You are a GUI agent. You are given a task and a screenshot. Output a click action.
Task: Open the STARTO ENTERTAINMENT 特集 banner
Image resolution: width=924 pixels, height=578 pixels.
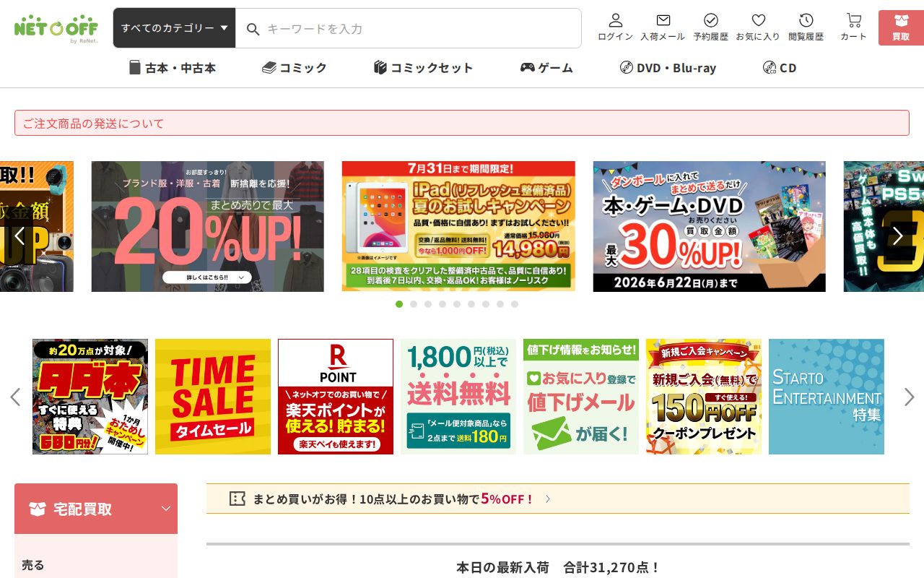[x=827, y=397]
